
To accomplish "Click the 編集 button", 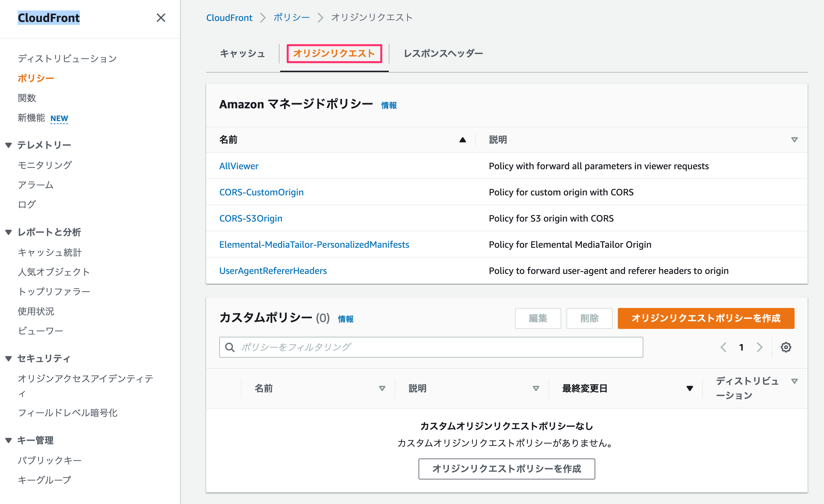I will 538,318.
